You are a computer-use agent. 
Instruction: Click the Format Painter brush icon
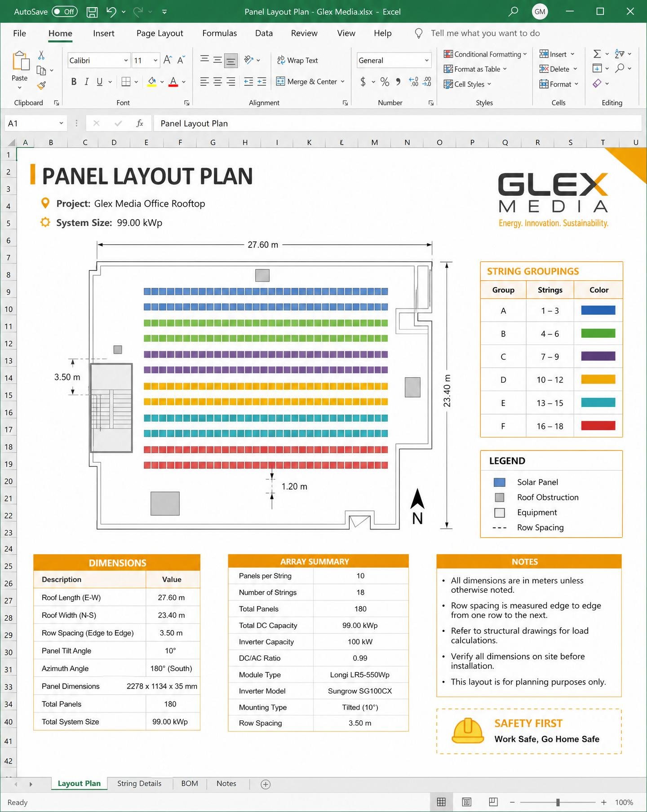click(41, 85)
